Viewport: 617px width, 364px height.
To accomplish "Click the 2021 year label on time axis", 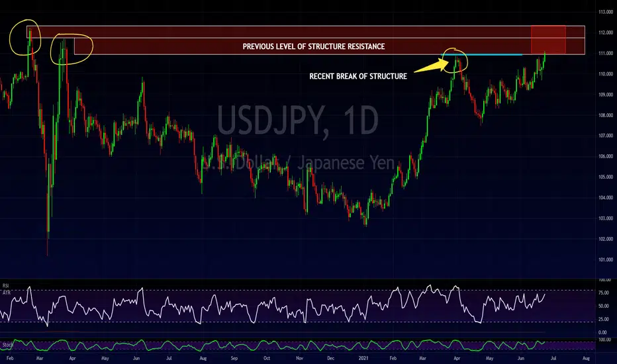I will (363, 359).
